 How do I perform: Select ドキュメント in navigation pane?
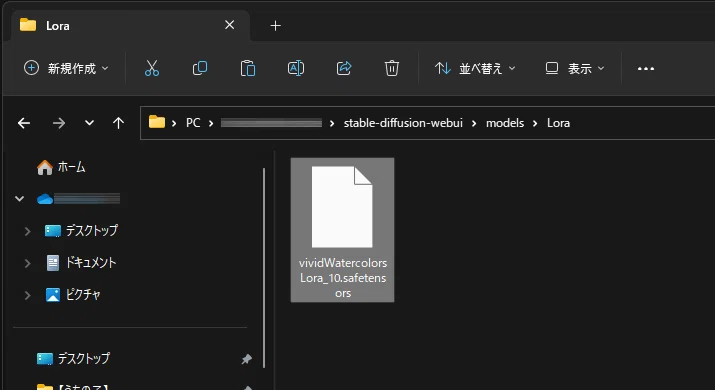coord(81,262)
